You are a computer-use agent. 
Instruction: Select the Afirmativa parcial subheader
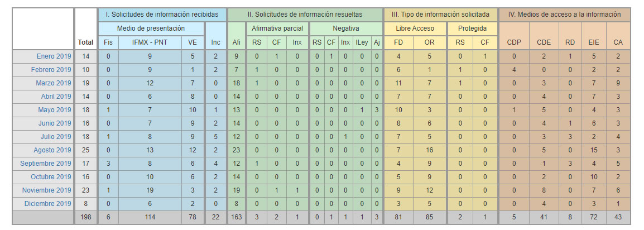click(x=277, y=28)
